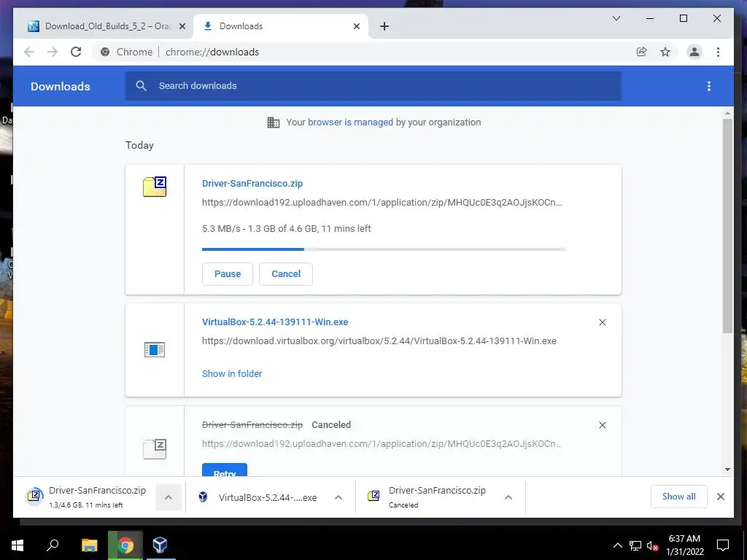The height and width of the screenshot is (560, 747).
Task: Open the VirtualBox-5.2.44-139111-Win.exe link
Action: click(275, 322)
